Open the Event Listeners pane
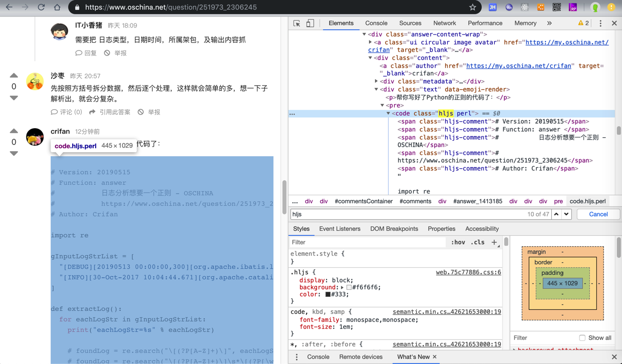Viewport: 622px width, 364px height. [x=340, y=229]
